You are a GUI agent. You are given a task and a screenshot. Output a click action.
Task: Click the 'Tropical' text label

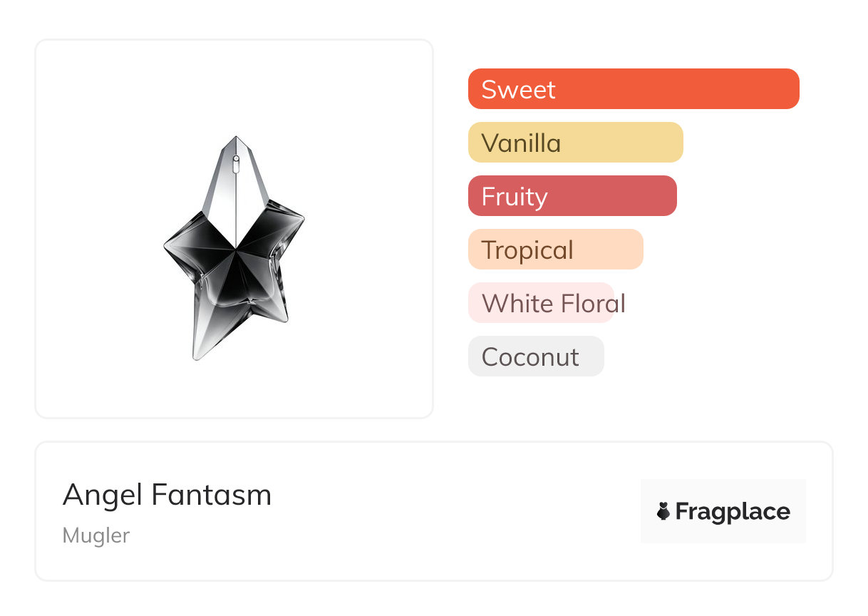coord(527,250)
